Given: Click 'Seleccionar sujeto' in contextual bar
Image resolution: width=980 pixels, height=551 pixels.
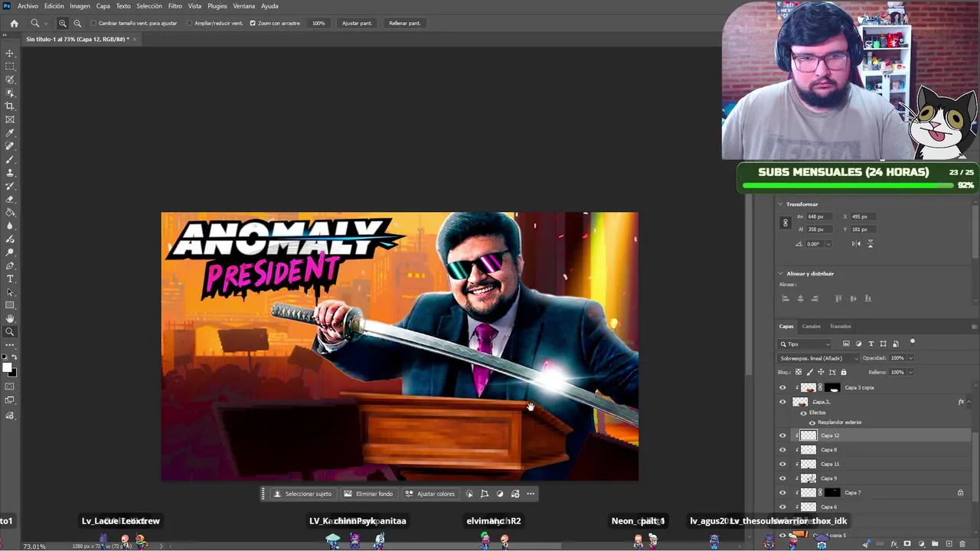Looking at the screenshot, I should [x=302, y=494].
